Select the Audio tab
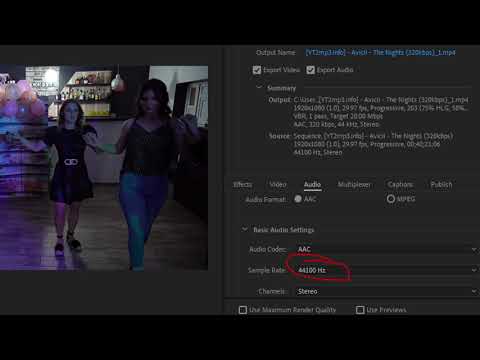 coord(312,184)
